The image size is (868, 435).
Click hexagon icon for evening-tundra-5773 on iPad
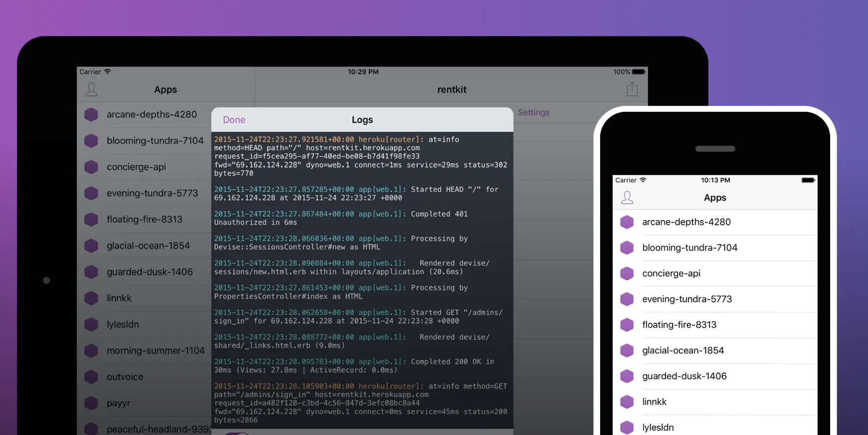pyautogui.click(x=91, y=193)
